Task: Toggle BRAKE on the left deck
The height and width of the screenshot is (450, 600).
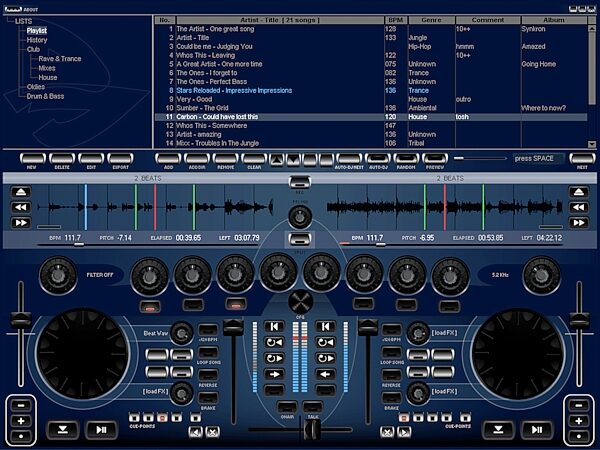Action: click(208, 398)
